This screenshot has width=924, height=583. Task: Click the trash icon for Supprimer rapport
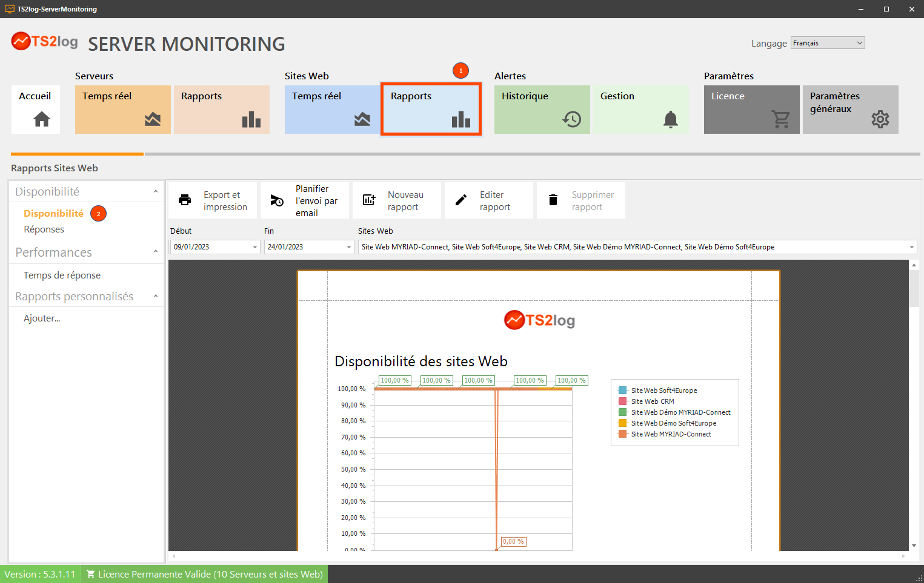(553, 200)
